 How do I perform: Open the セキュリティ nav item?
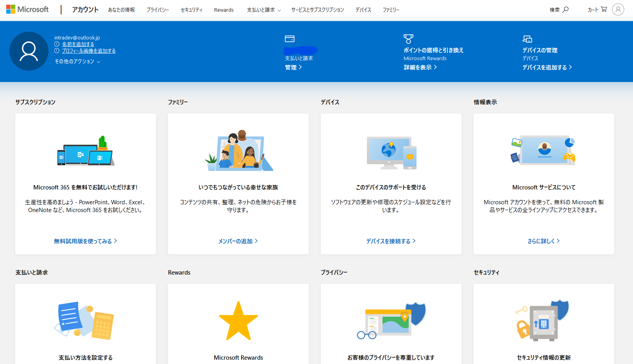[x=191, y=10]
